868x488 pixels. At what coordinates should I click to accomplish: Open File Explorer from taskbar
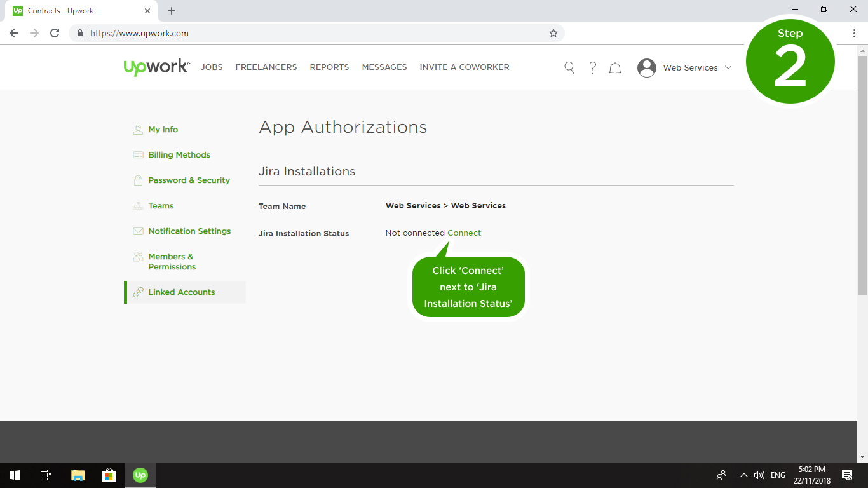[78, 475]
